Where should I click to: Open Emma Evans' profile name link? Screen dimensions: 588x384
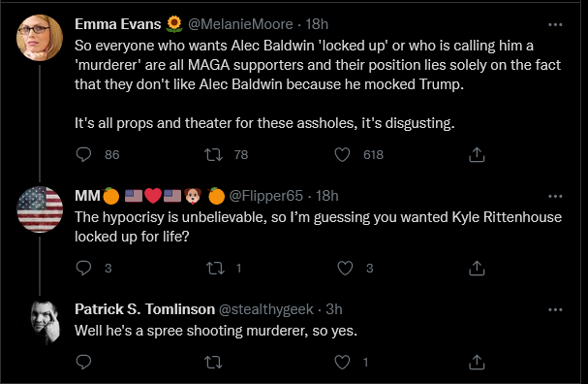(x=118, y=24)
